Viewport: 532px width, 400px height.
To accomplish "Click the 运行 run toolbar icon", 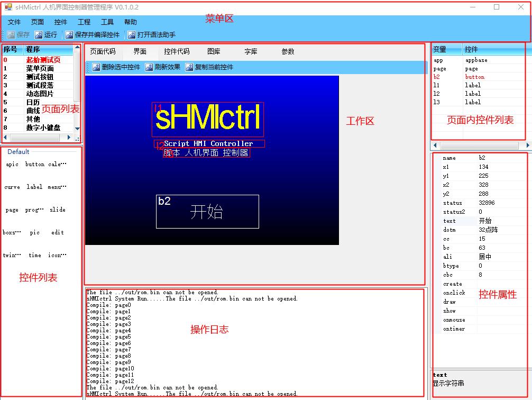I will pos(38,34).
